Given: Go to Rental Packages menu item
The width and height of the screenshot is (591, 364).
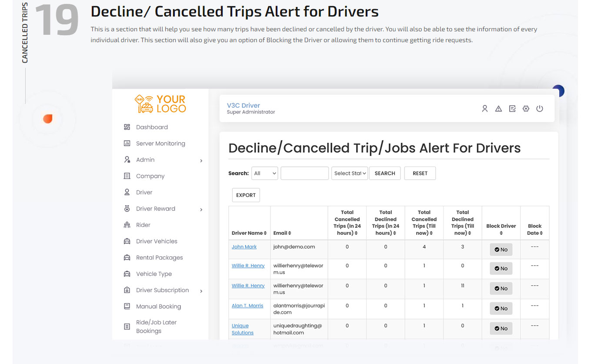Looking at the screenshot, I should [x=159, y=257].
